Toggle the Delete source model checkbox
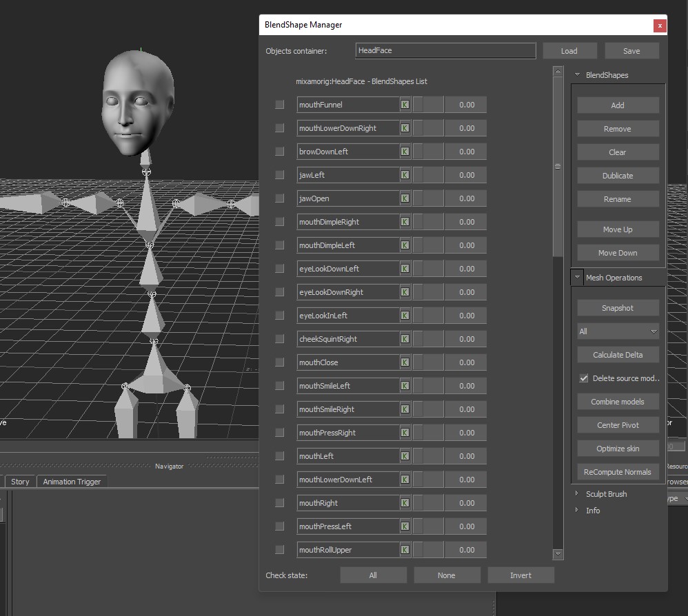Viewport: 688px width, 616px height. (584, 378)
